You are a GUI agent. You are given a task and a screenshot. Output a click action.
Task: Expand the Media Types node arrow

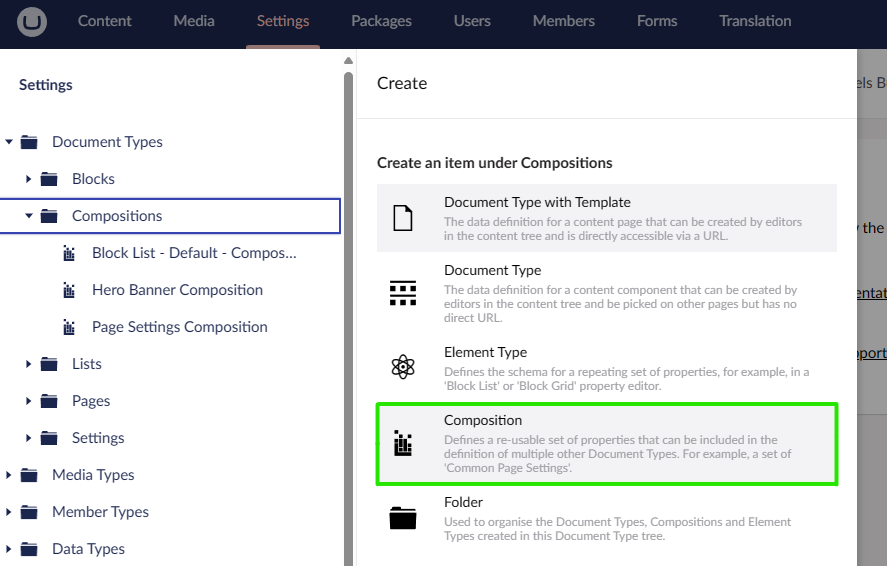[9, 475]
